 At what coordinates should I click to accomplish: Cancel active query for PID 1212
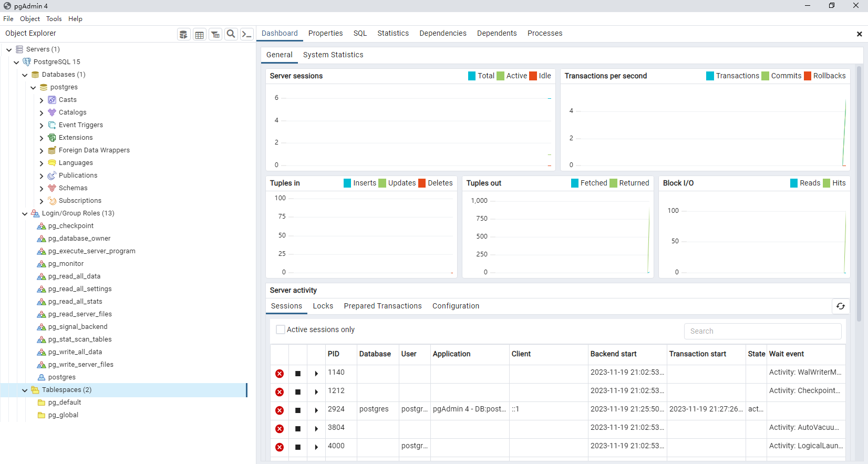pos(298,392)
